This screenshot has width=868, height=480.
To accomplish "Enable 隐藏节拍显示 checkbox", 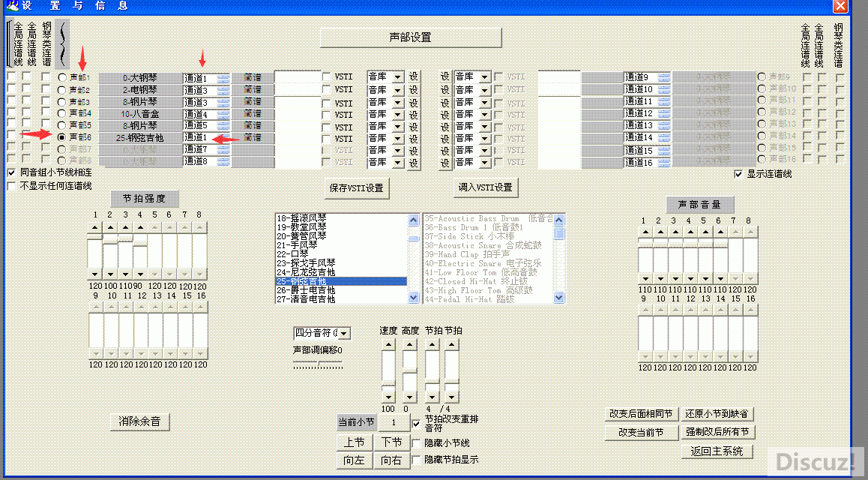I will (x=416, y=460).
